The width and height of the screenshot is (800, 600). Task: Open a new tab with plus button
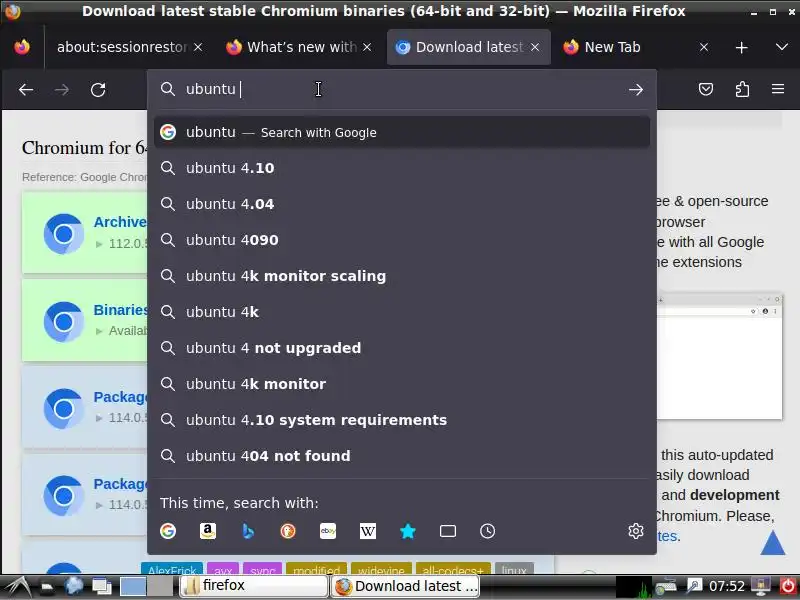point(741,47)
